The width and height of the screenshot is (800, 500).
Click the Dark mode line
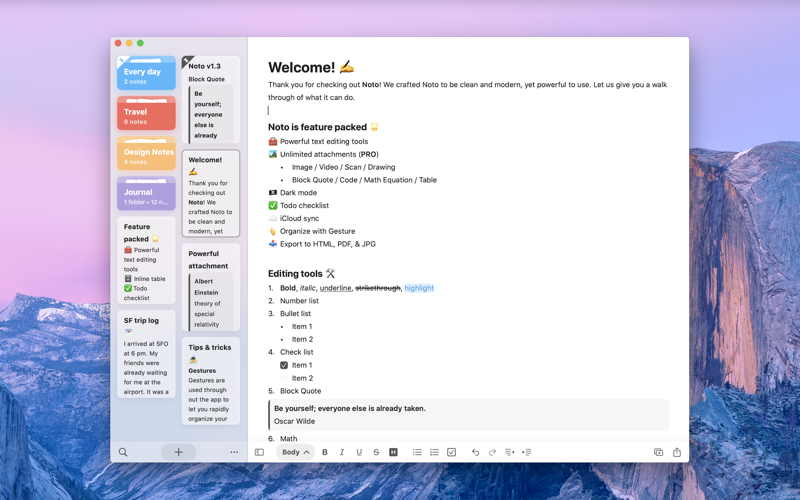pyautogui.click(x=293, y=193)
